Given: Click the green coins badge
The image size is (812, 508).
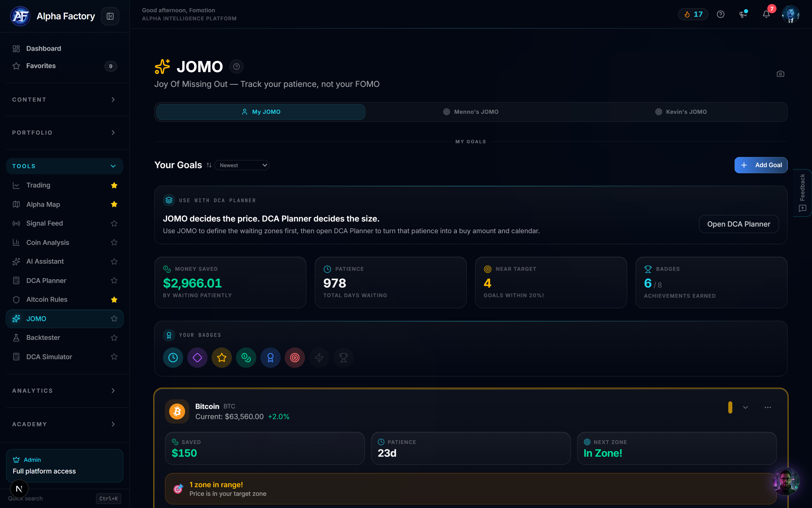Looking at the screenshot, I should tap(246, 357).
